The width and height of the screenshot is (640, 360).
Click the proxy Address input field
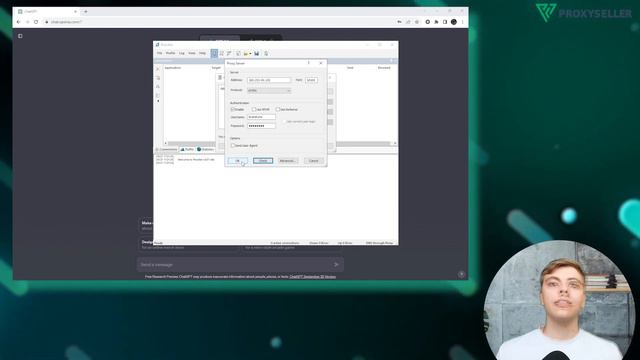tap(269, 80)
